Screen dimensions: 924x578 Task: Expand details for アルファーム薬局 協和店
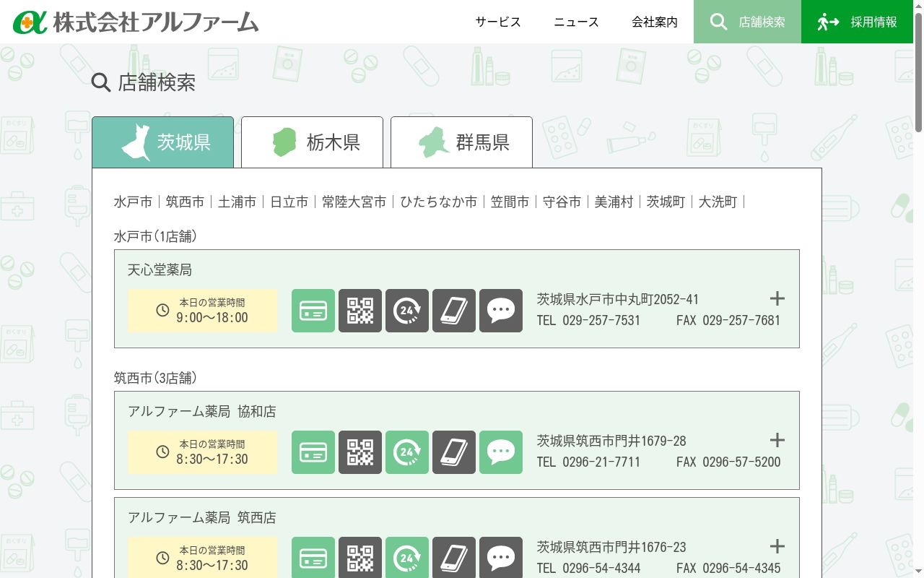[x=777, y=440]
